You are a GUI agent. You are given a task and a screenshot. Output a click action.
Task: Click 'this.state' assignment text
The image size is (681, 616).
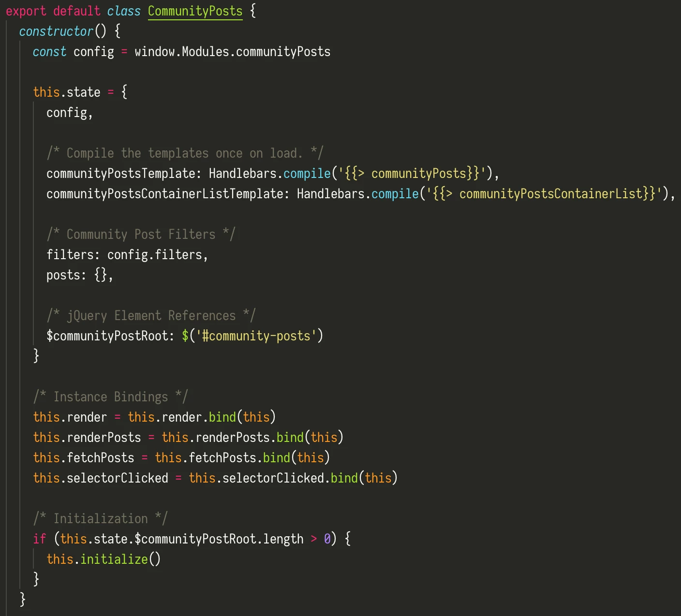tap(67, 92)
